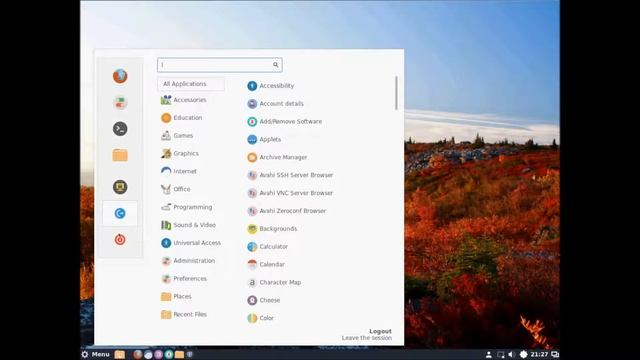640x360 pixels.
Task: Open the system settings toggle icon in favorites
Action: pos(120,103)
